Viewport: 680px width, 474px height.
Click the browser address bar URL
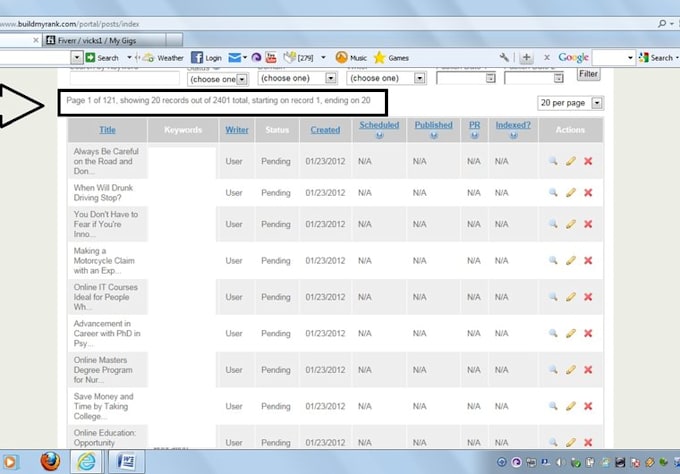[70, 24]
